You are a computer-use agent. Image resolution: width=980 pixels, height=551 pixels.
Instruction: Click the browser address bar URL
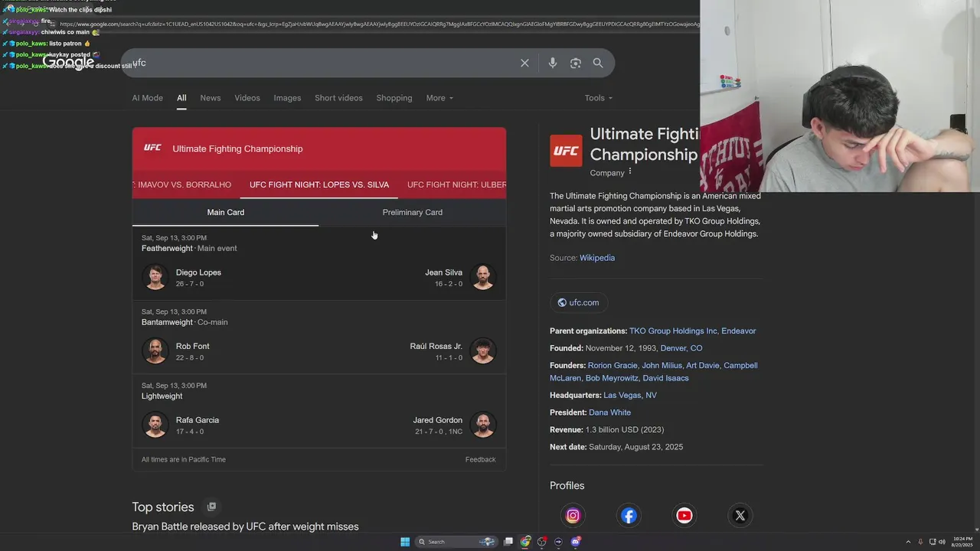click(379, 24)
